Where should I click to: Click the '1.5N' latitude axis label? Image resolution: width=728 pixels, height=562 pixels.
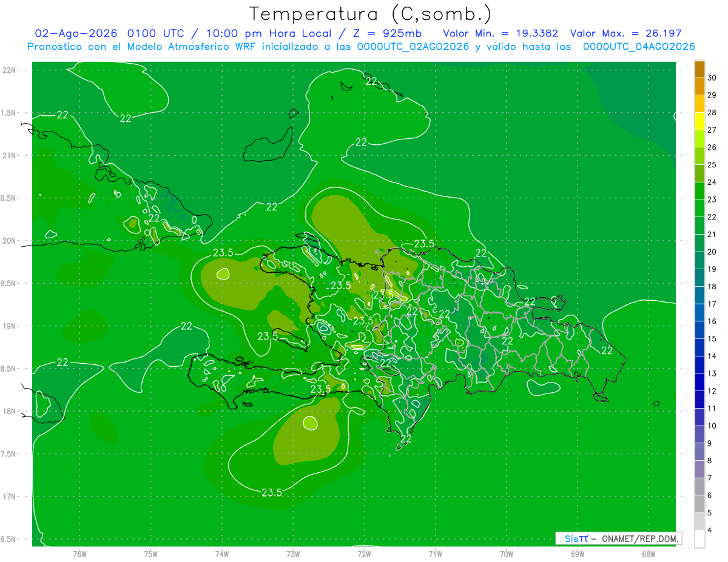pos(8,113)
